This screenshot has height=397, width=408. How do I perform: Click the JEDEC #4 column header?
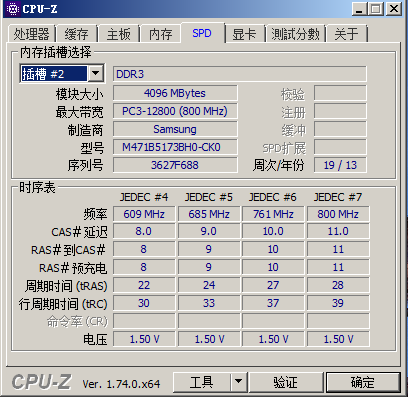(x=144, y=197)
